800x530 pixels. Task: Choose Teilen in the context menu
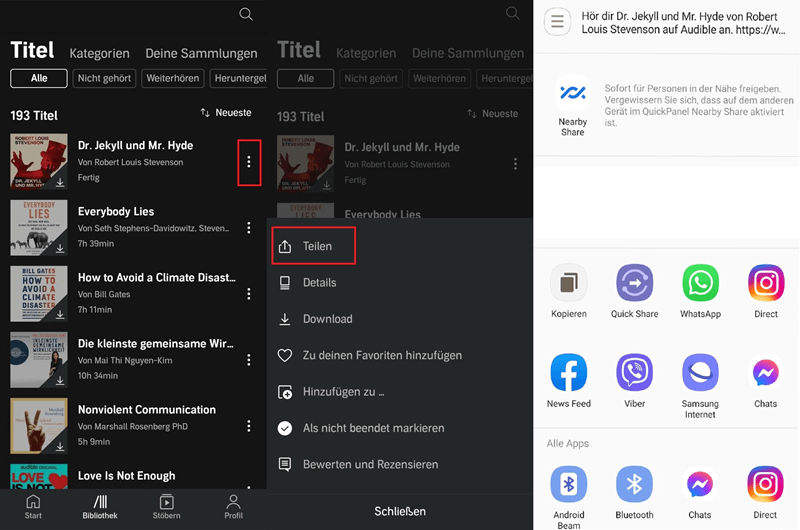point(313,246)
